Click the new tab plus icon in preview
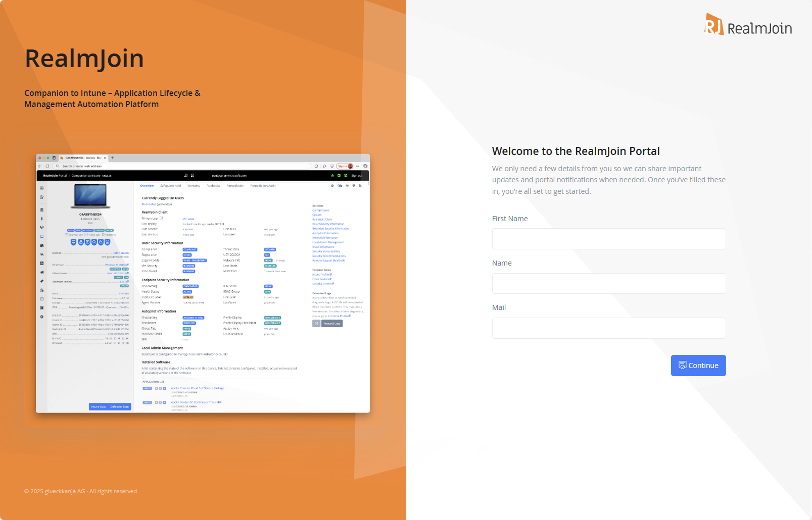The image size is (812, 520). click(113, 158)
